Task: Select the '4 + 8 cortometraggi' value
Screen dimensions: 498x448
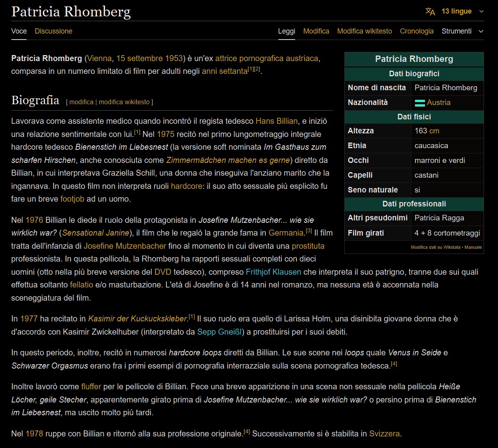Action: [447, 233]
